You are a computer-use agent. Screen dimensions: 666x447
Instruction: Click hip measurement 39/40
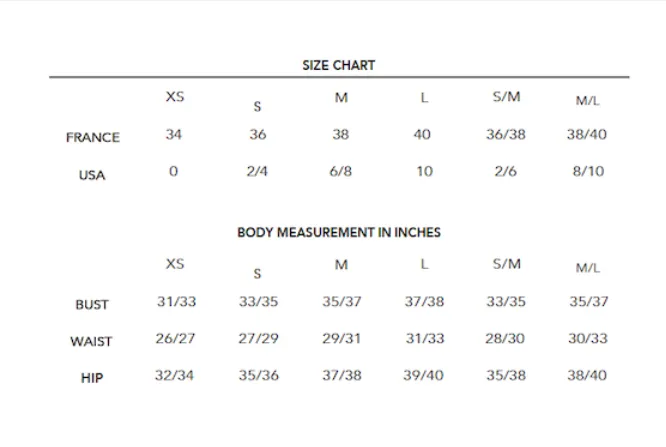tap(423, 376)
